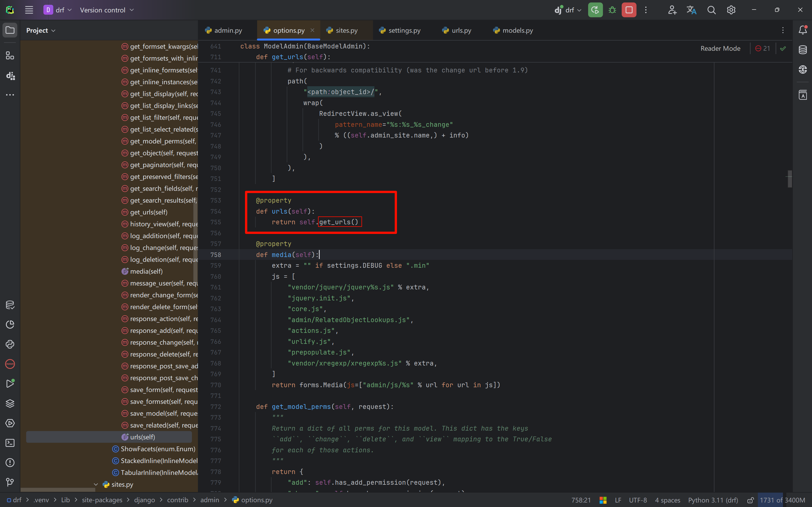Open Search Everywhere magnifier
812x507 pixels.
711,10
